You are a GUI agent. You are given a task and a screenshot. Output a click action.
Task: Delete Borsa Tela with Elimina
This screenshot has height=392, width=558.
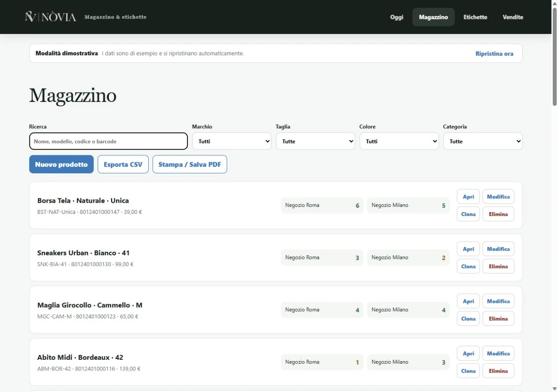point(498,214)
